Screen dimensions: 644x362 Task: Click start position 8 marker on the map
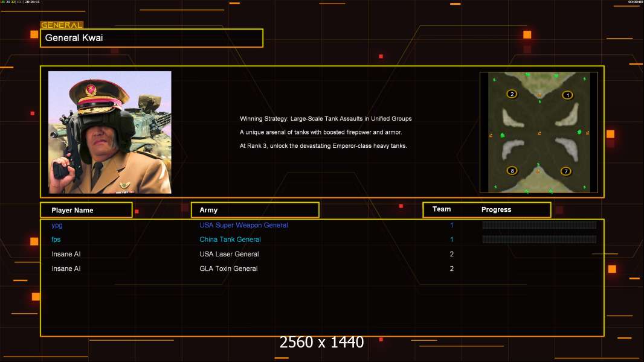[512, 171]
